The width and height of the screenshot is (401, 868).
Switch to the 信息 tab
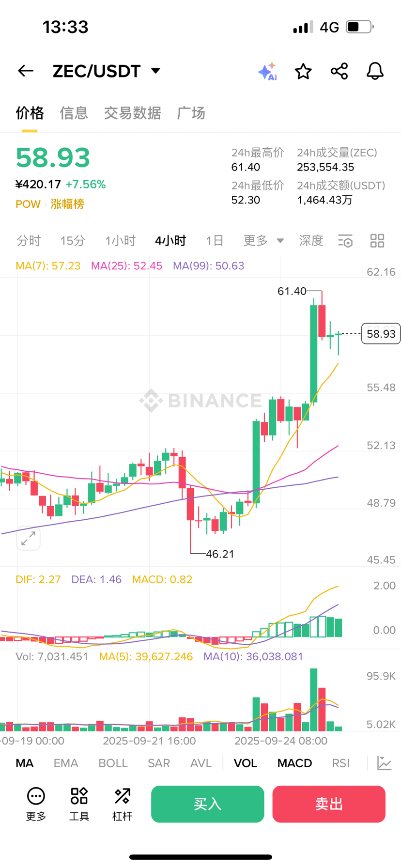[x=74, y=113]
